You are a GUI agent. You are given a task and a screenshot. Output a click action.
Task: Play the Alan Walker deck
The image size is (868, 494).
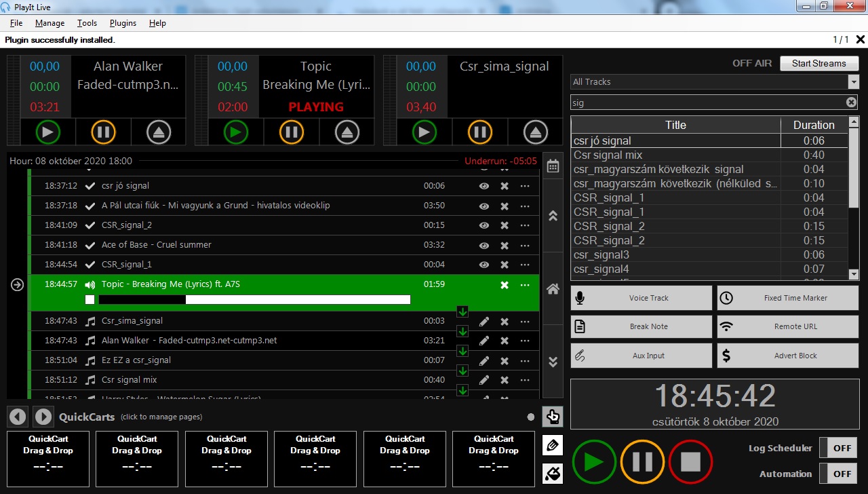click(x=47, y=132)
